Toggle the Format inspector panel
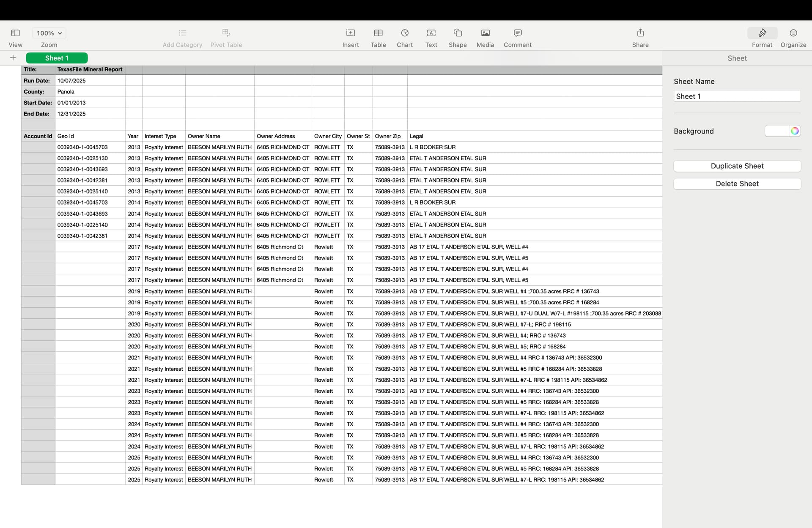812x528 pixels. click(762, 33)
